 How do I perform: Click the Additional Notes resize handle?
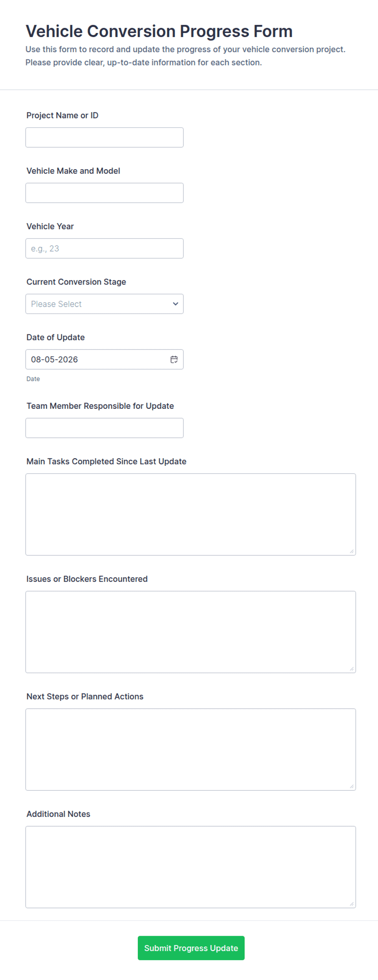point(352,904)
